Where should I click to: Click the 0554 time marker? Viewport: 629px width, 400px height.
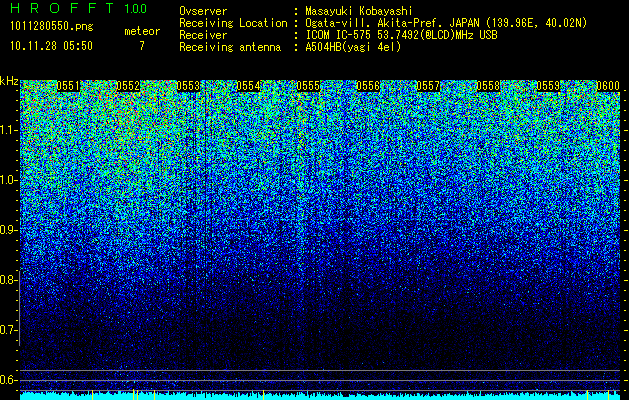pos(248,86)
